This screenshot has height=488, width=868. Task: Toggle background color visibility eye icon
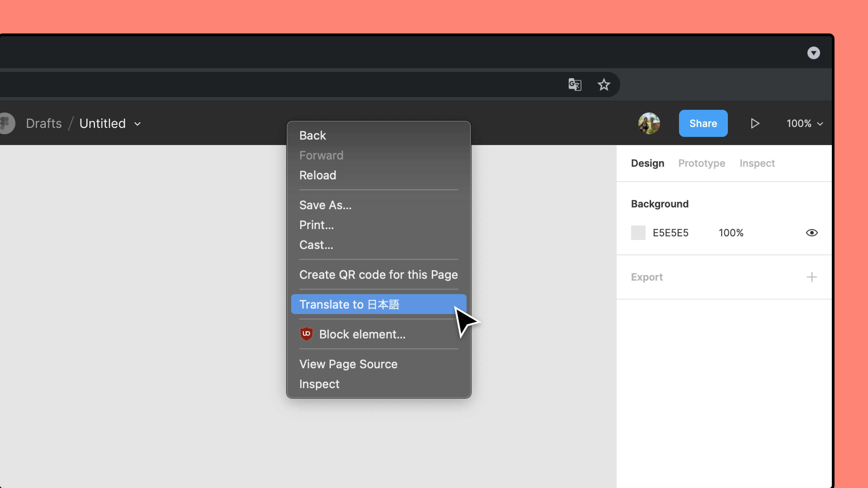click(x=812, y=232)
